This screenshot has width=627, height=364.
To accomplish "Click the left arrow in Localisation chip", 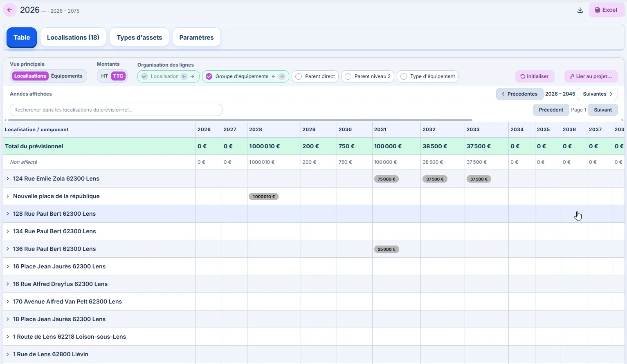I will pyautogui.click(x=184, y=76).
